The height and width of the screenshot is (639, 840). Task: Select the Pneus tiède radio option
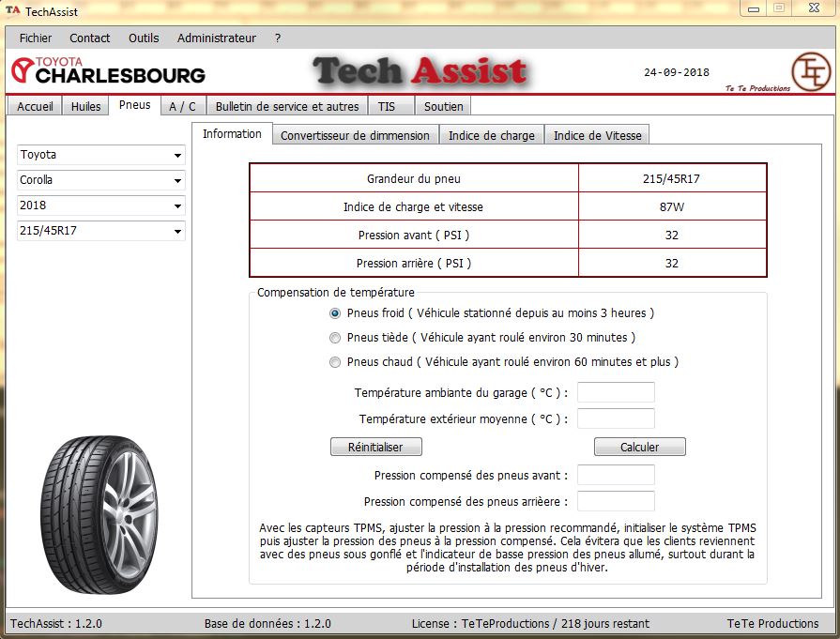335,338
